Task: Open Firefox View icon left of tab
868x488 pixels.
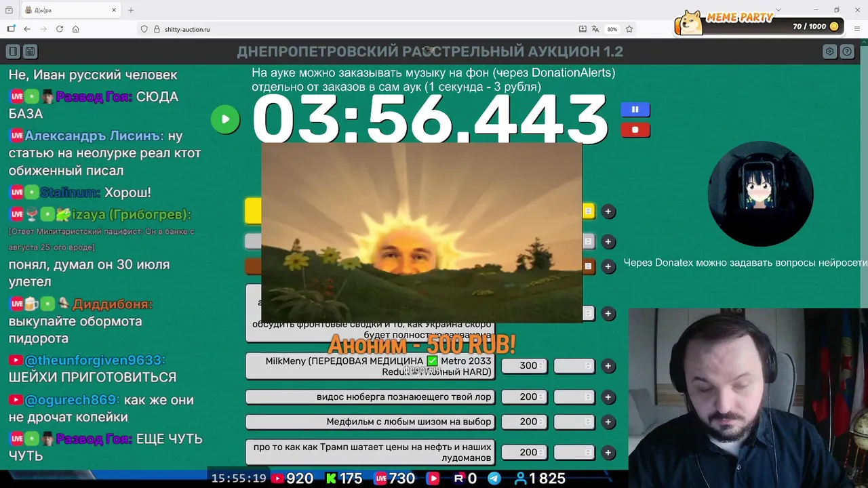Action: tap(9, 10)
